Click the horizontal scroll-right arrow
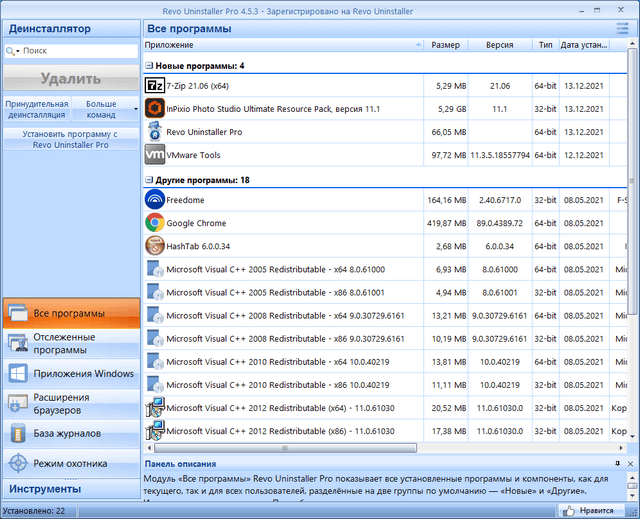The width and height of the screenshot is (640, 519). (x=621, y=448)
